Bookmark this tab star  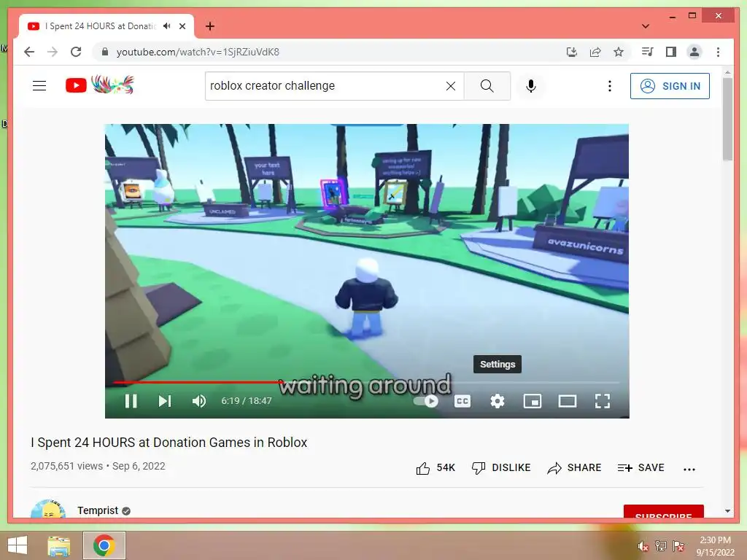coord(619,52)
